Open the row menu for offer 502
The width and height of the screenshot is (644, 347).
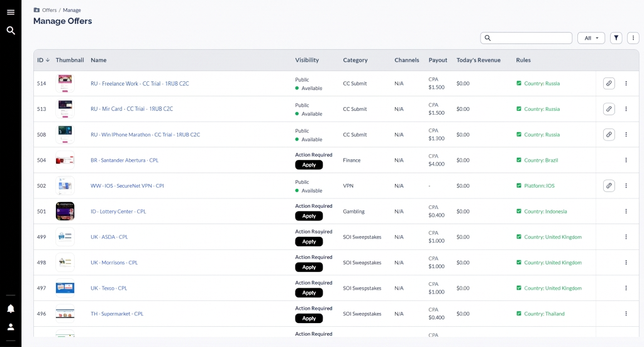pos(626,186)
